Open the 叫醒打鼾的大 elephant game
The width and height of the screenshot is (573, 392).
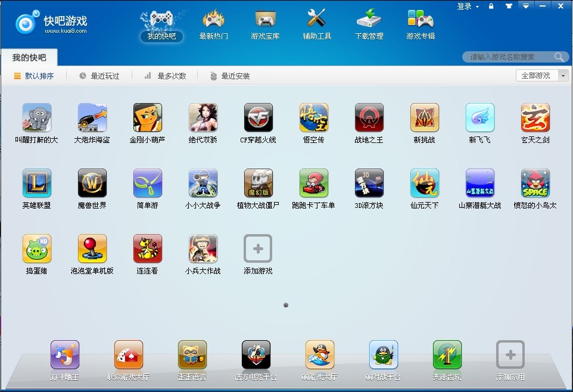pyautogui.click(x=36, y=117)
